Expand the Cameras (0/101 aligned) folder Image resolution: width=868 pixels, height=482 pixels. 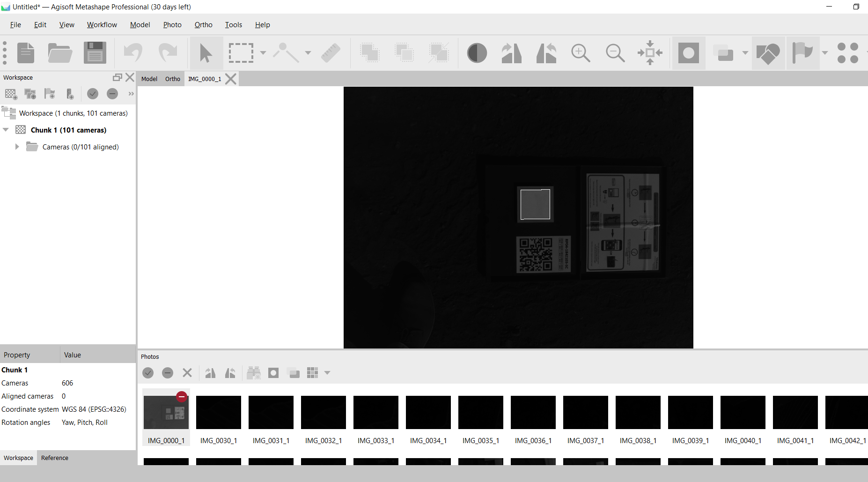click(17, 147)
